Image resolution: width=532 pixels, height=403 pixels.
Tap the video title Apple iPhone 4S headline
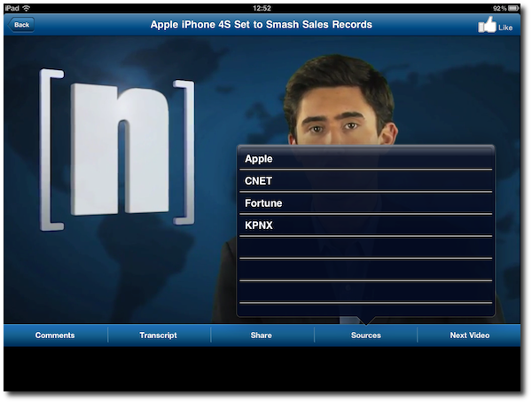click(262, 25)
